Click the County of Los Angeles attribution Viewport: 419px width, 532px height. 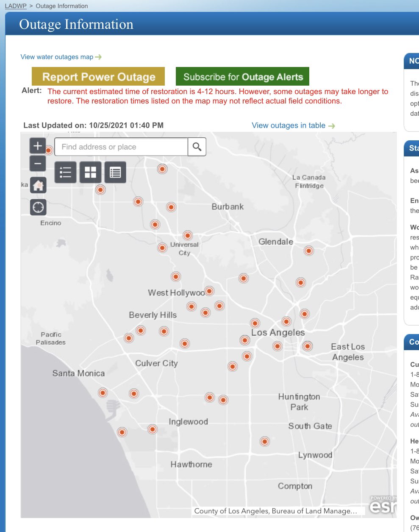275,511
